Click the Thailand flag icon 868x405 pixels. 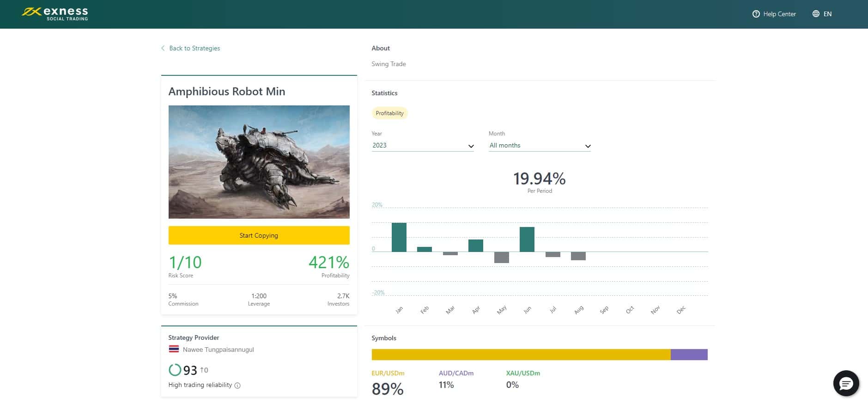174,349
